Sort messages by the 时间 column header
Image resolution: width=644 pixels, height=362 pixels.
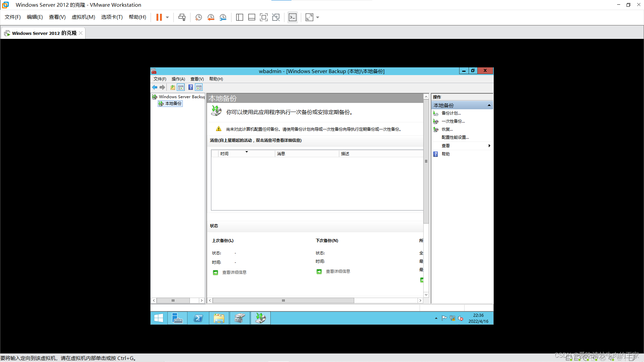pyautogui.click(x=224, y=154)
